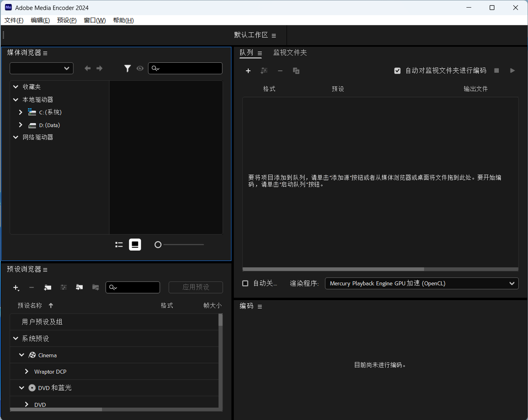This screenshot has height=420, width=528.
Task: Click the Media Browser search field
Action: click(185, 68)
